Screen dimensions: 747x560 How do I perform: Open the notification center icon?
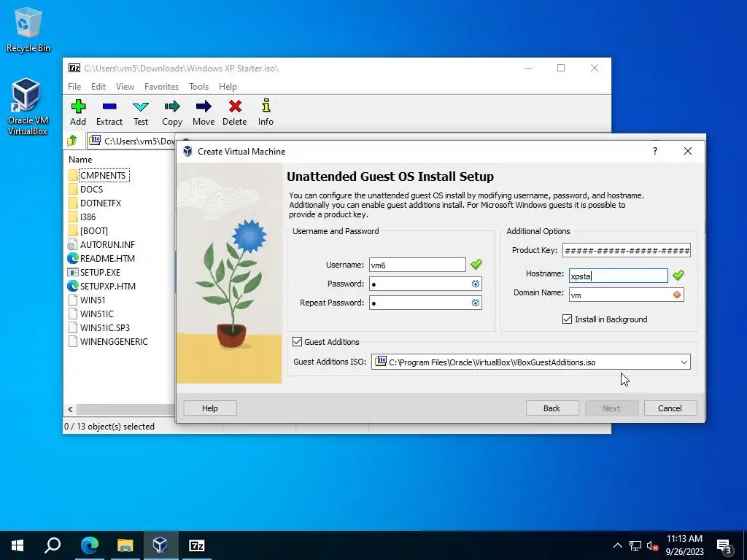724,545
